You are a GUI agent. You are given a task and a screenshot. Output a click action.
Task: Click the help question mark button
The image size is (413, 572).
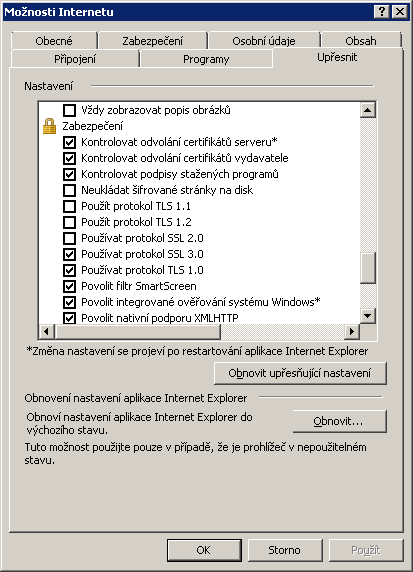[382, 12]
